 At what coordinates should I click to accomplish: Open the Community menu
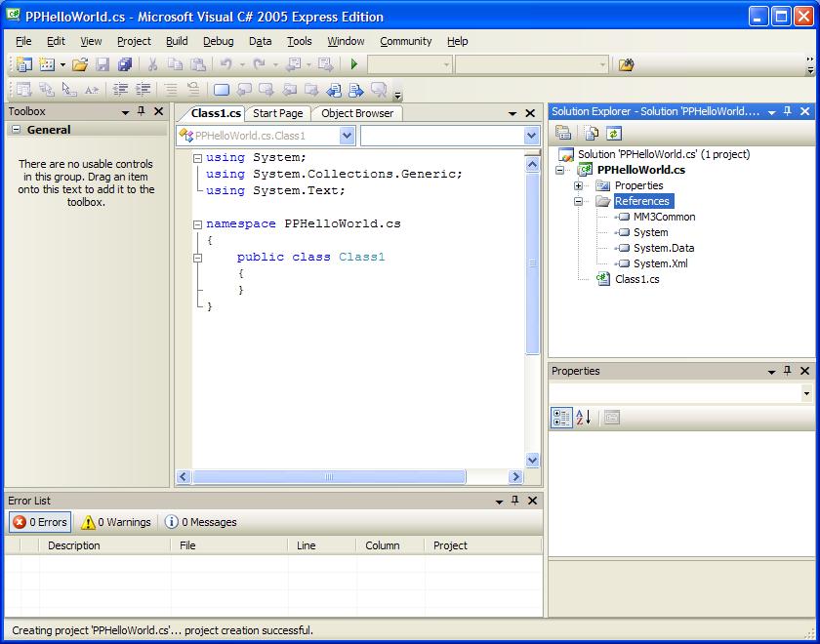click(406, 41)
